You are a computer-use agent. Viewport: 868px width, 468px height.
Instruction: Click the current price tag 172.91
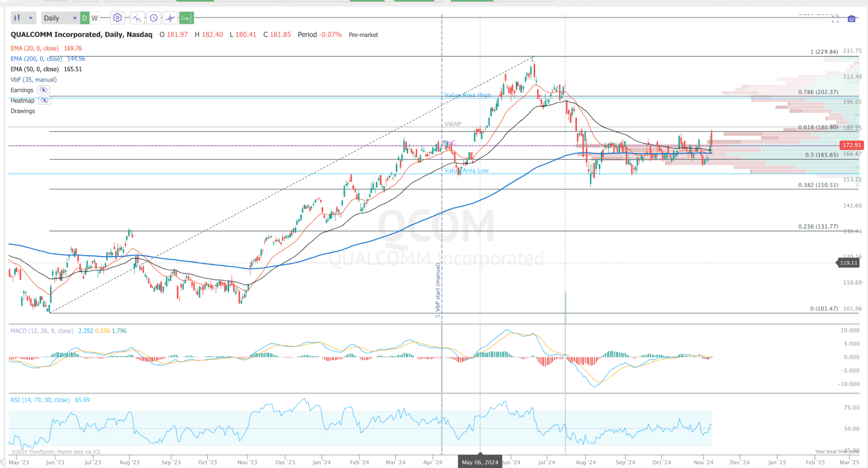coord(852,145)
